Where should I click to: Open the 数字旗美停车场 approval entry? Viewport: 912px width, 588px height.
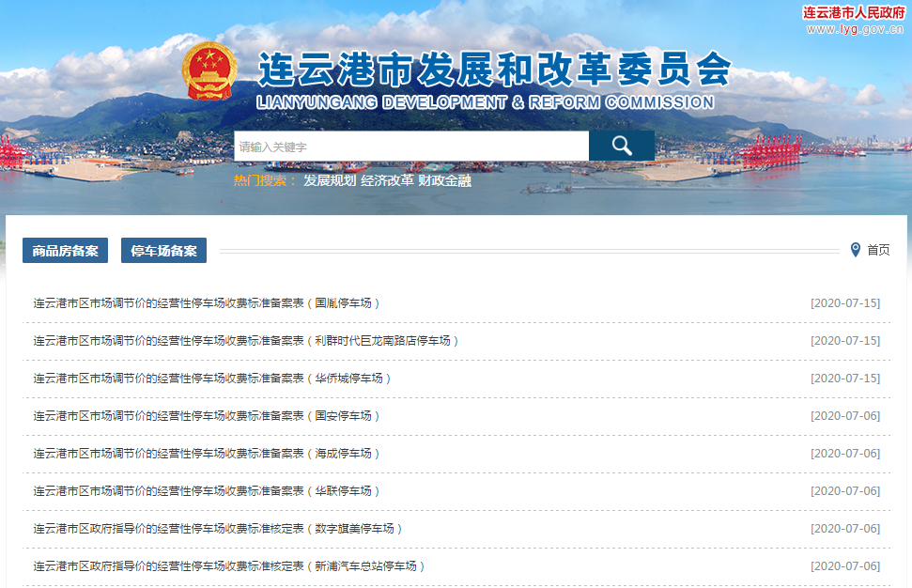(218, 529)
